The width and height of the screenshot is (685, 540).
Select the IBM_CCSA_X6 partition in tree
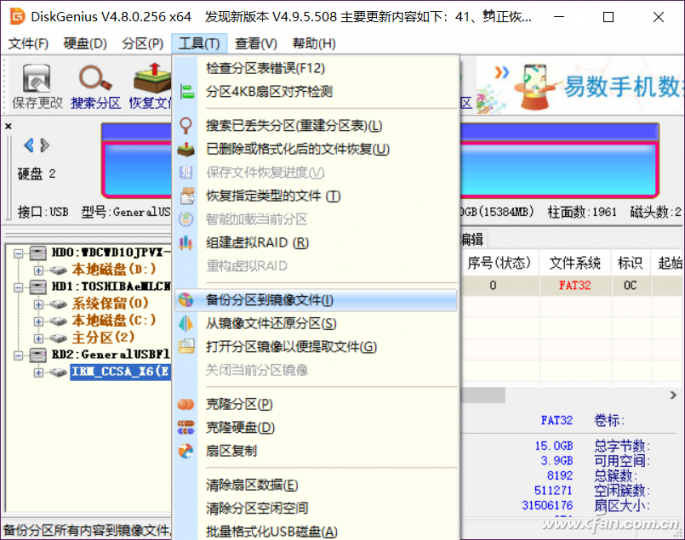coord(121,372)
